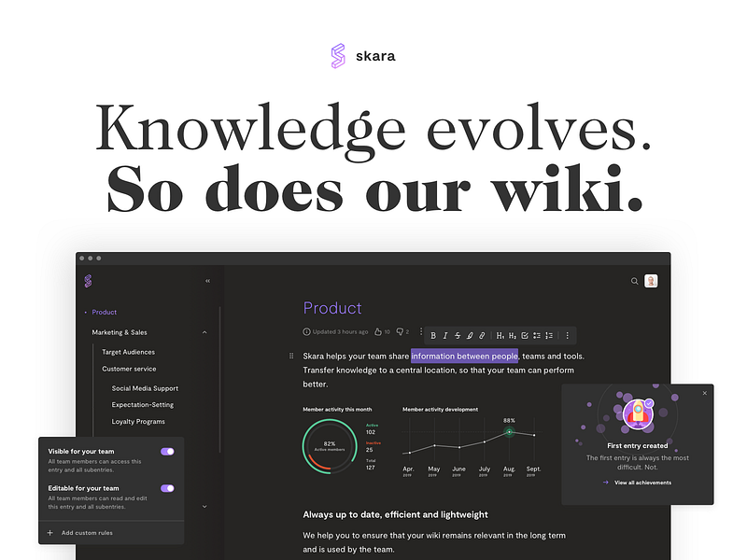Dislike the Product entry with thumbs down
The width and height of the screenshot is (747, 560).
(x=400, y=332)
